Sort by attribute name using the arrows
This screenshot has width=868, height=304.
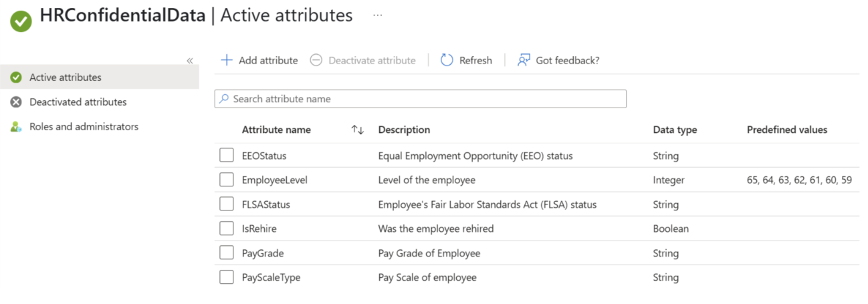click(357, 130)
